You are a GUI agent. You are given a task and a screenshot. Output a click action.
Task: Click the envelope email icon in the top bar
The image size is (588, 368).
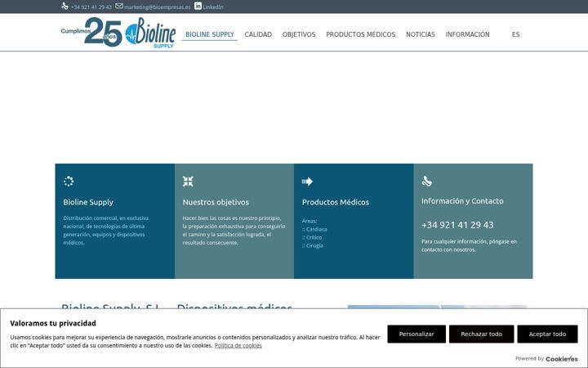pyautogui.click(x=119, y=6)
